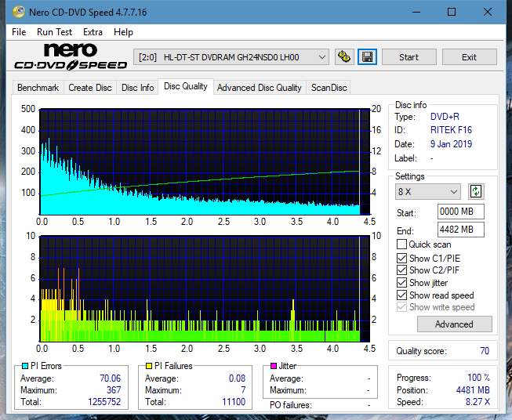Click PI Errors average value 70.06
The image size is (512, 420).
[110, 378]
